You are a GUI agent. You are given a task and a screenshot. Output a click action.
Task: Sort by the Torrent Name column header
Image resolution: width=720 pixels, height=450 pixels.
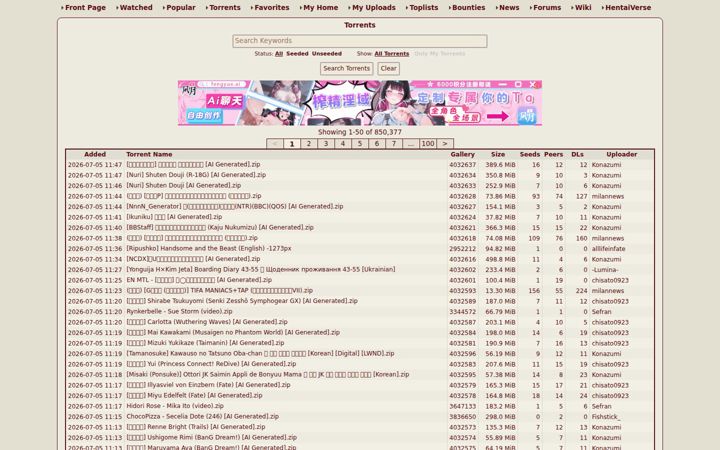[x=149, y=154]
